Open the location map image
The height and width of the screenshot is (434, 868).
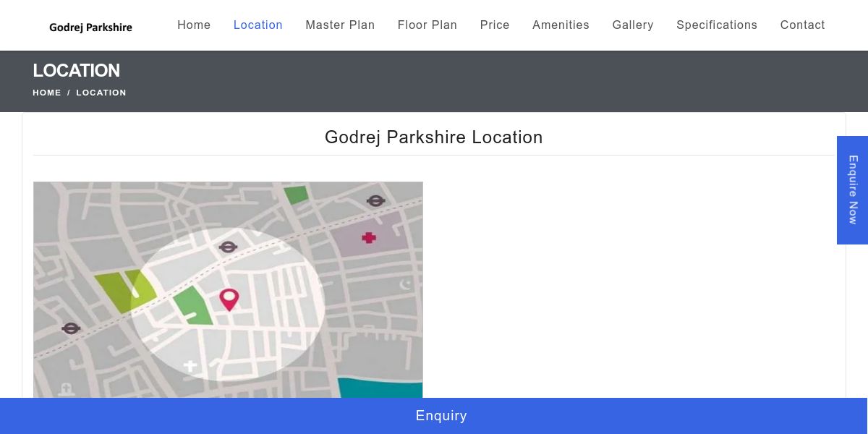[228, 289]
